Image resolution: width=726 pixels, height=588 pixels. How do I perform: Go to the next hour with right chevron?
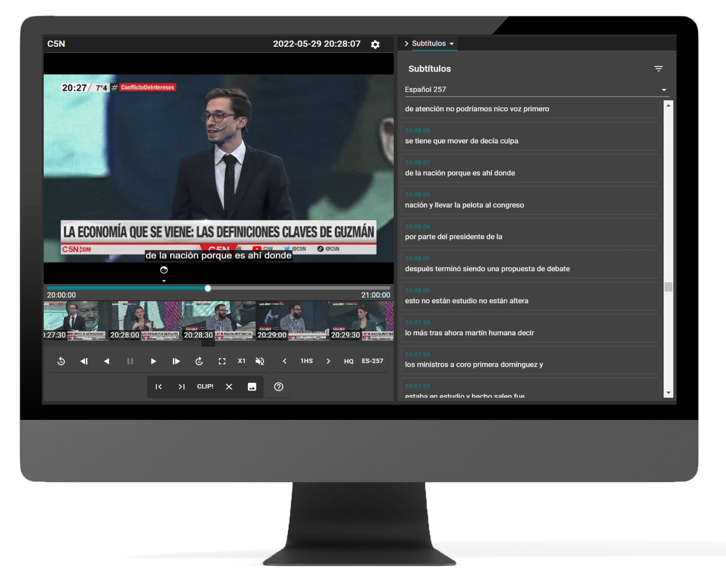point(328,361)
